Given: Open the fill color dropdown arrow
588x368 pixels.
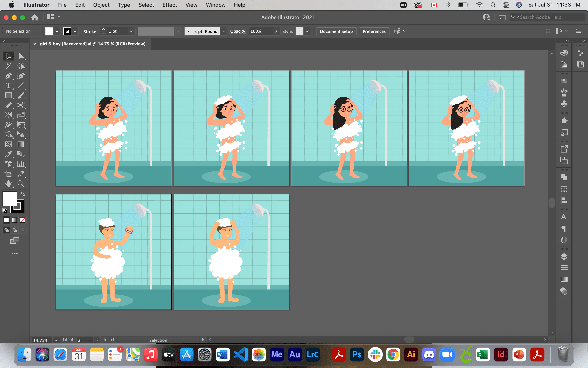Looking at the screenshot, I should [57, 31].
